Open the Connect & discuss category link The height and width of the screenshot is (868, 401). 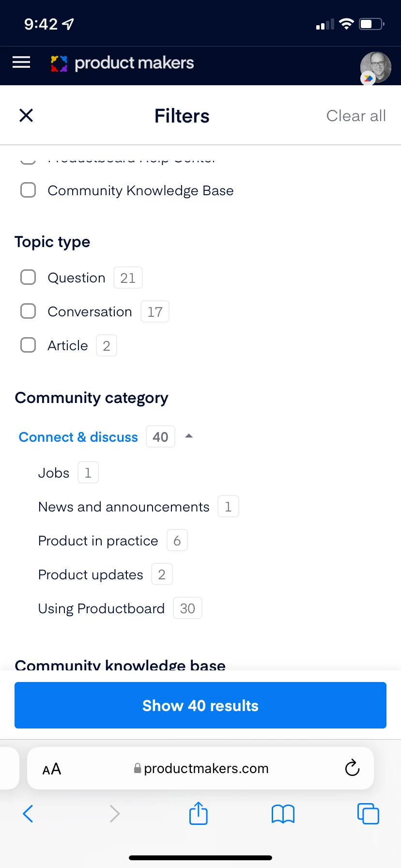coord(78,437)
